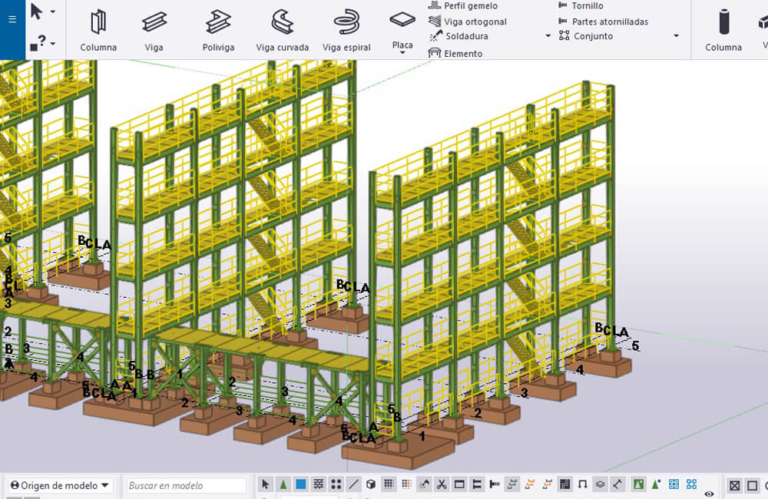Image resolution: width=768 pixels, height=499 pixels.
Task: Toggle the green triangle select switch
Action: (x=283, y=484)
